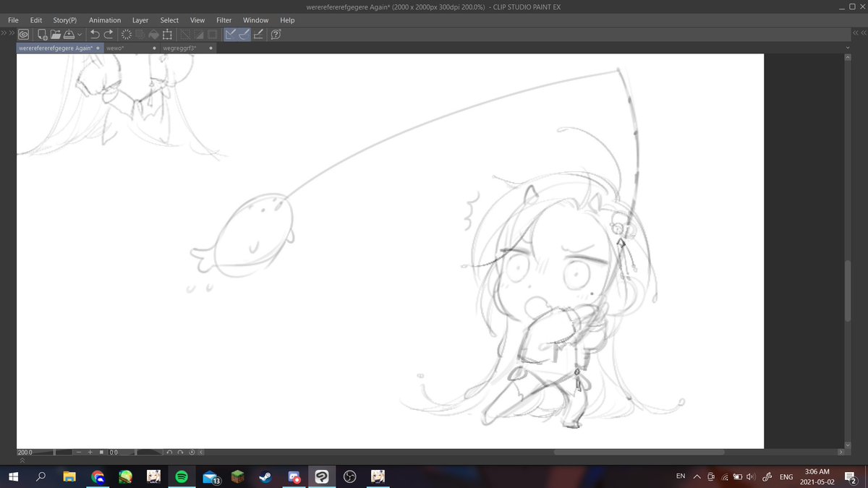This screenshot has height=488, width=868.
Task: Create a new canvas with New icon
Action: [x=42, y=34]
